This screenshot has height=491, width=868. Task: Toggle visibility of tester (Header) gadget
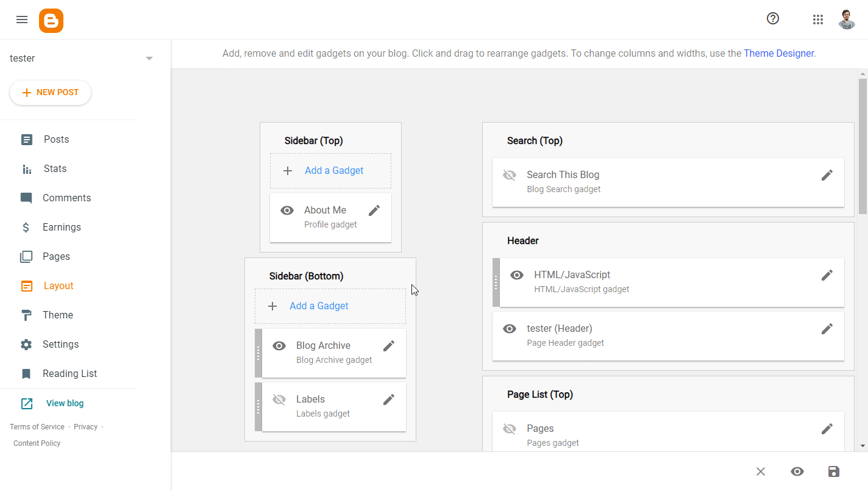coord(510,329)
